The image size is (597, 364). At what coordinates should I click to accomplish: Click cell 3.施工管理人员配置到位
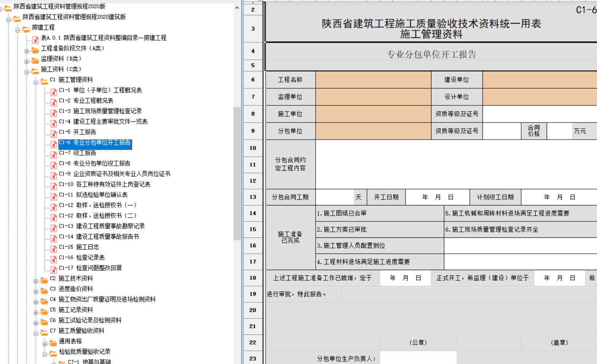click(380, 246)
